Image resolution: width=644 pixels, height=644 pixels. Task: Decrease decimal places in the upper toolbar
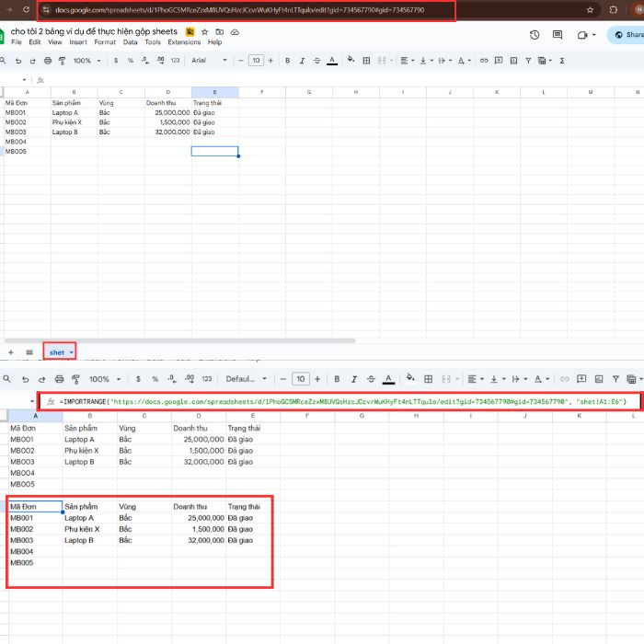145,61
